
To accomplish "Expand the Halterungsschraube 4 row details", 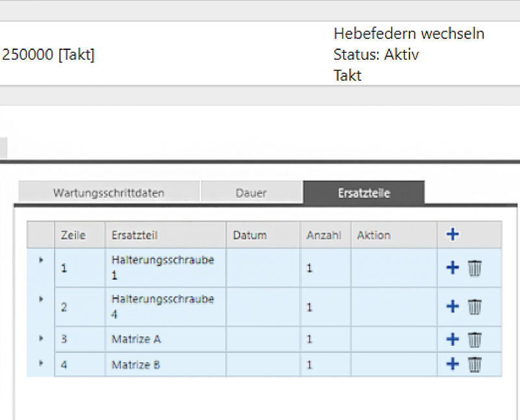I will [40, 299].
